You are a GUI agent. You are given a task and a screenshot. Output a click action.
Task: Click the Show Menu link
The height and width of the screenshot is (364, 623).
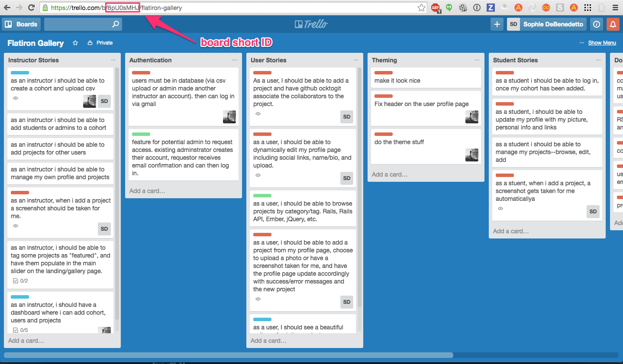coord(602,43)
